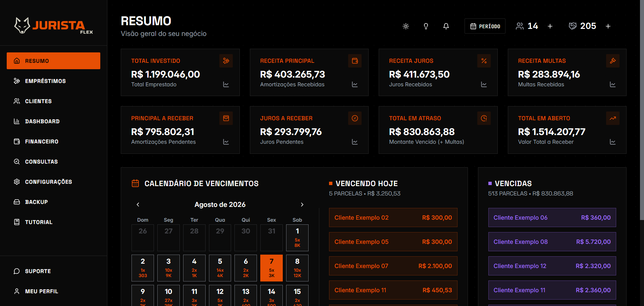Click the Receita Multas gavel icon
Viewport: 644px width, 306px height.
tap(613, 61)
